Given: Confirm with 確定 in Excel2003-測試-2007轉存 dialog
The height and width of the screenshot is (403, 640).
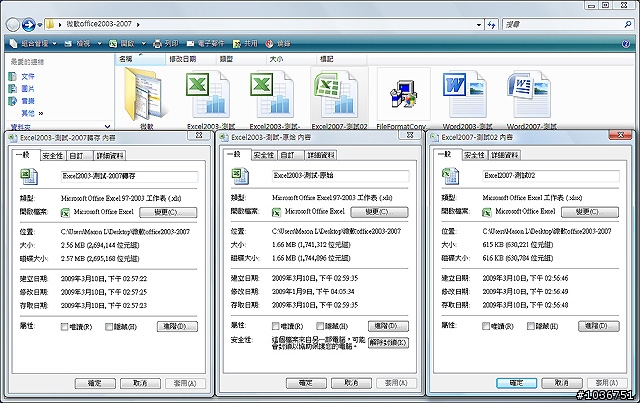Looking at the screenshot, I should pos(95,383).
